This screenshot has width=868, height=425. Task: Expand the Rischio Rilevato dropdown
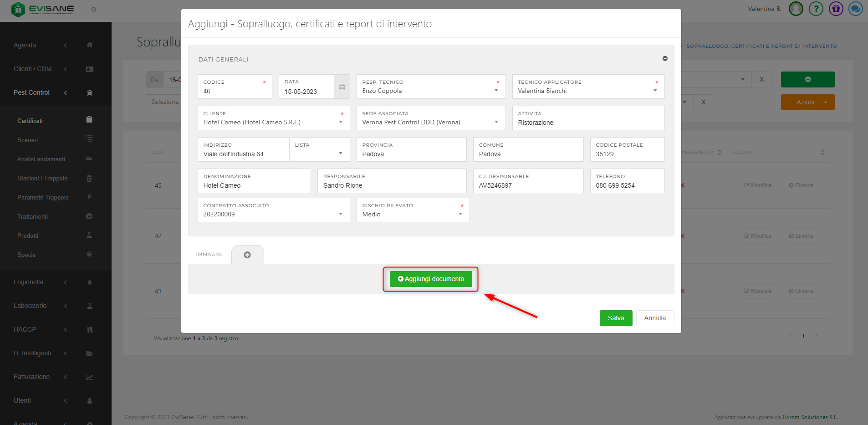click(x=460, y=214)
